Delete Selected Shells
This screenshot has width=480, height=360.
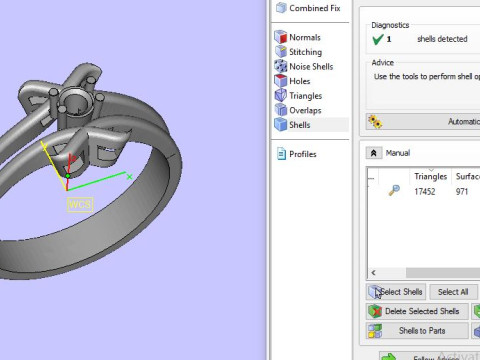click(x=417, y=311)
